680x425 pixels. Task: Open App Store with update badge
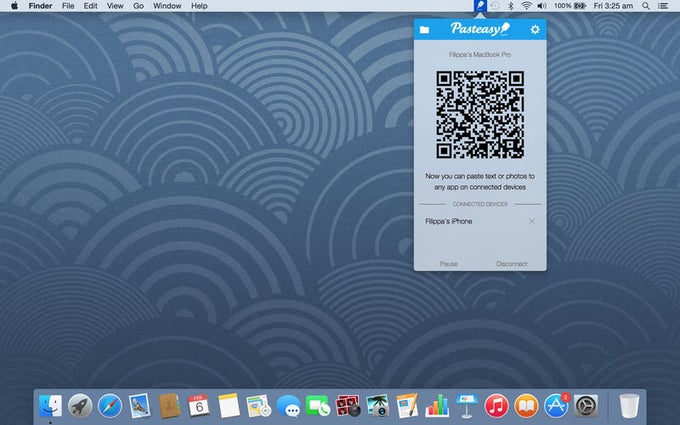556,406
